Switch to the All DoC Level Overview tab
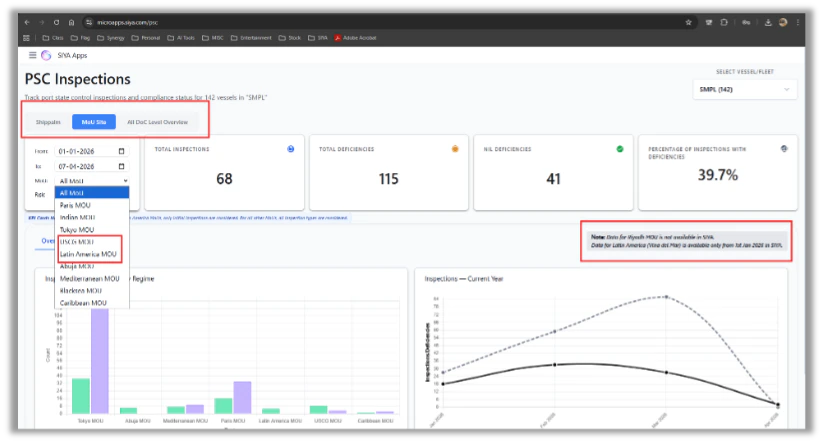 [x=157, y=122]
